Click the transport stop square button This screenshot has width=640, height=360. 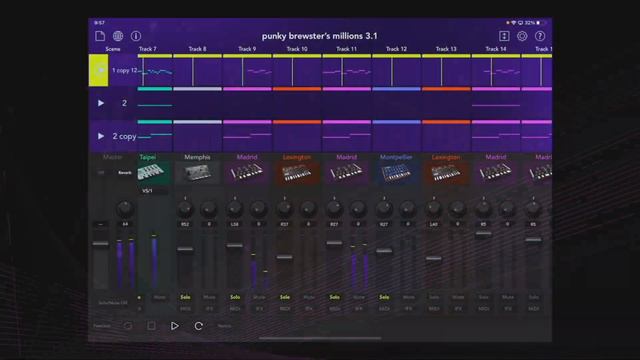tap(151, 326)
